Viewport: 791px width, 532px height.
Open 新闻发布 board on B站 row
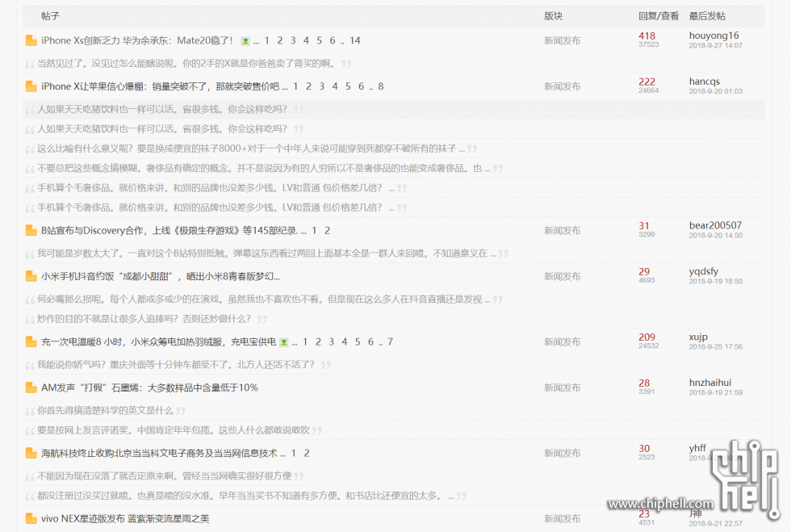click(562, 231)
